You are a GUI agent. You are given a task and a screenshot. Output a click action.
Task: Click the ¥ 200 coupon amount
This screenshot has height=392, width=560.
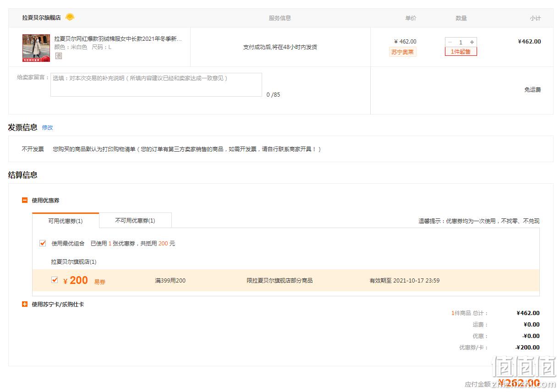pos(76,280)
